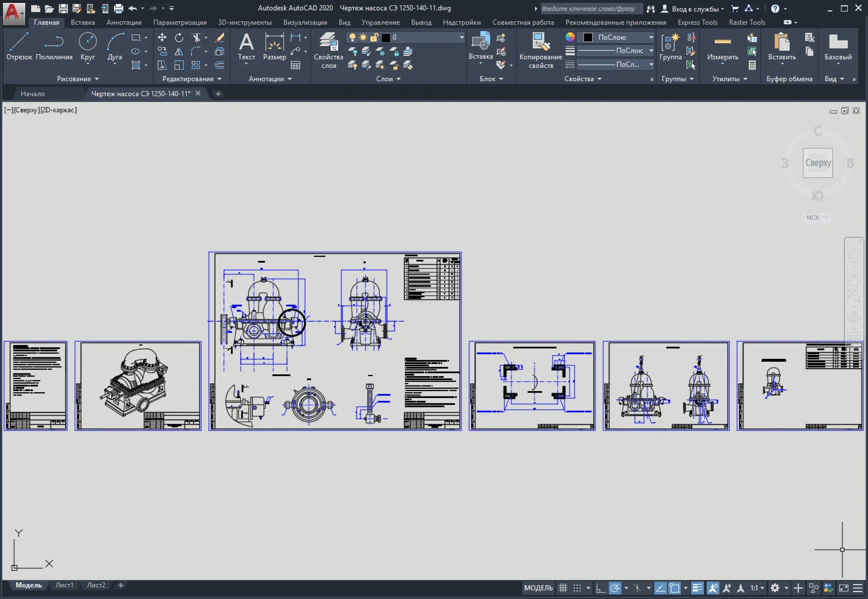The image size is (868, 599).
Task: Toggle the drawing grid display
Action: coord(563,588)
